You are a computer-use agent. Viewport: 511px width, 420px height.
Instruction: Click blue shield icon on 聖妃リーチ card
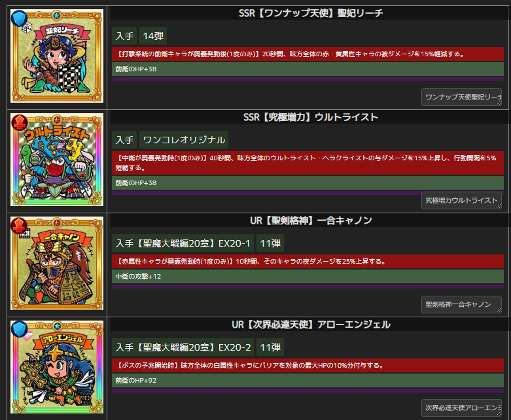[19, 18]
